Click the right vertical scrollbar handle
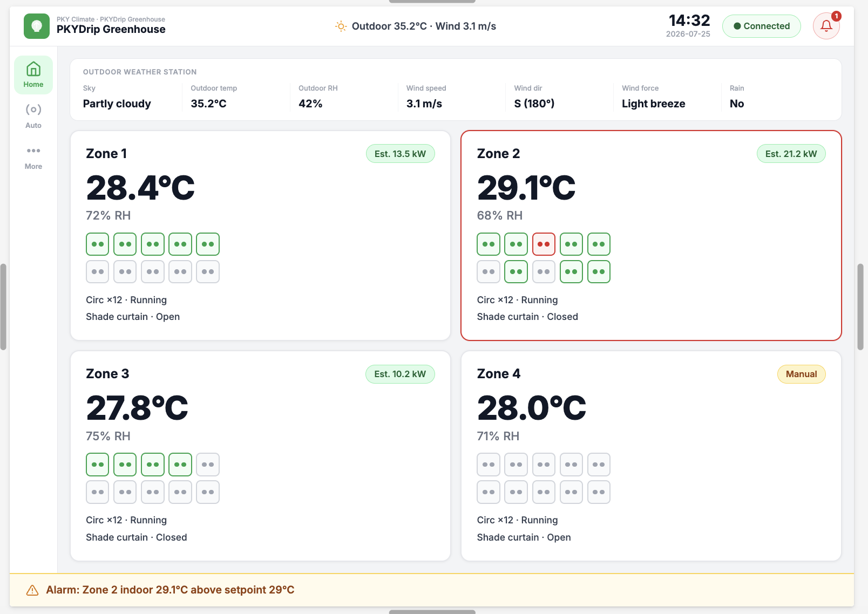 tap(860, 307)
